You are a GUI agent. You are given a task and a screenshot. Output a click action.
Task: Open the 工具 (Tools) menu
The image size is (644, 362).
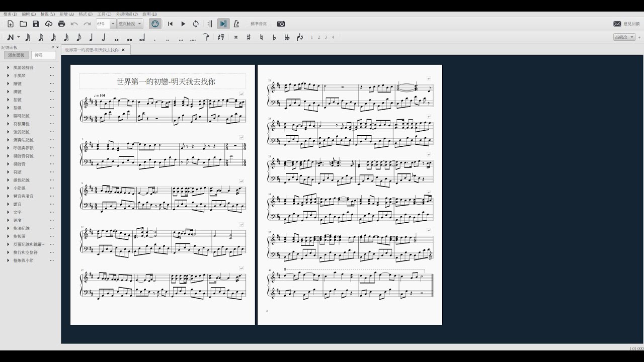[x=105, y=14]
